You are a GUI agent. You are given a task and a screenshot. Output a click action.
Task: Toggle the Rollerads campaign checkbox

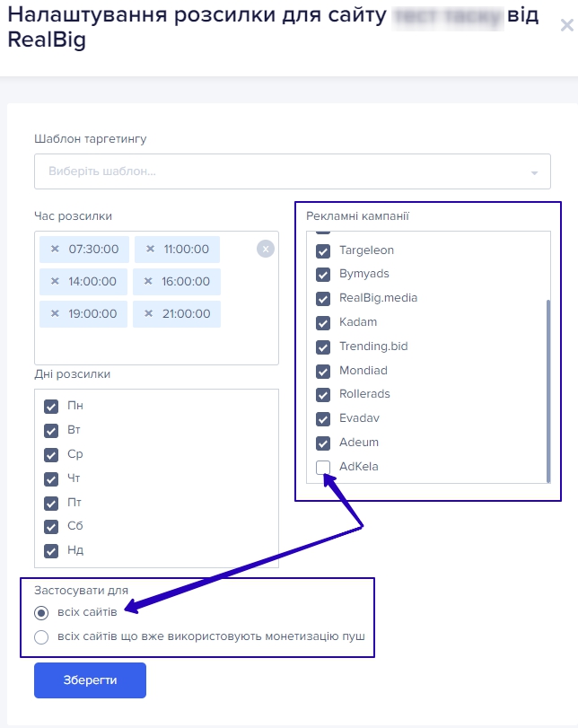[x=323, y=395]
